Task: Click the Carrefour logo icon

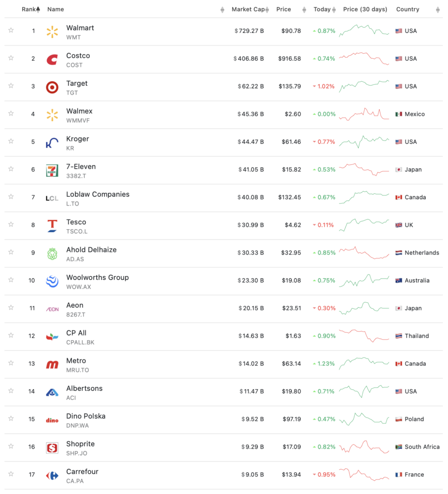Action: pos(52,475)
